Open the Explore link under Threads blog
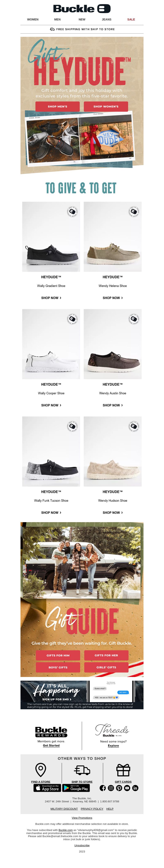Screen dimensions: 164x868 click(113, 746)
